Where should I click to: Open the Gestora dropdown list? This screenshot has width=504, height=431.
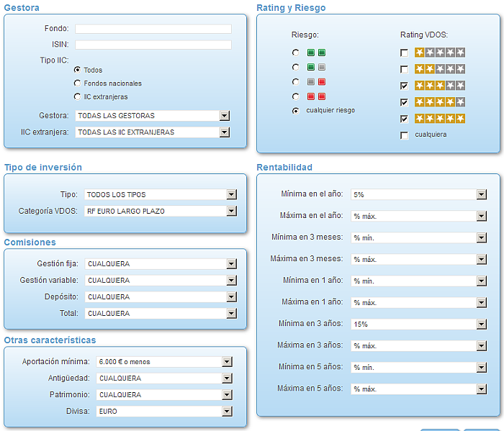[153, 116]
